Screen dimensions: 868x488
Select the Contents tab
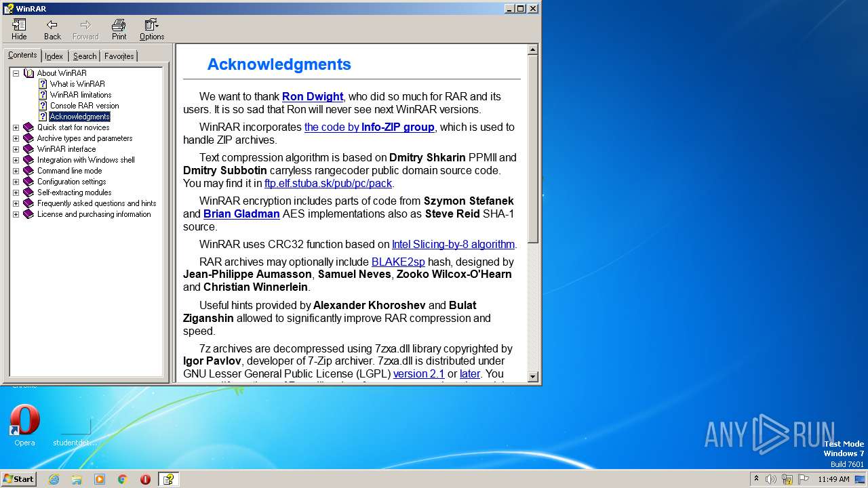click(x=22, y=55)
